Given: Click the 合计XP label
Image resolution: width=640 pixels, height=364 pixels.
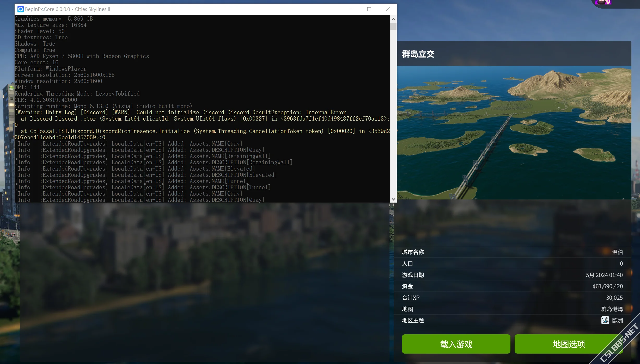Looking at the screenshot, I should pyautogui.click(x=411, y=298).
